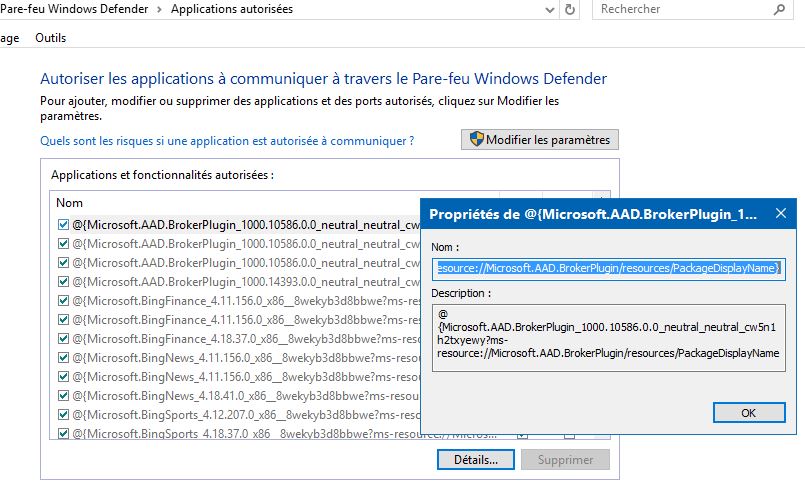The height and width of the screenshot is (481, 805).
Task: Go to Pare-feu Windows Defender breadcrumb
Action: pos(74,9)
